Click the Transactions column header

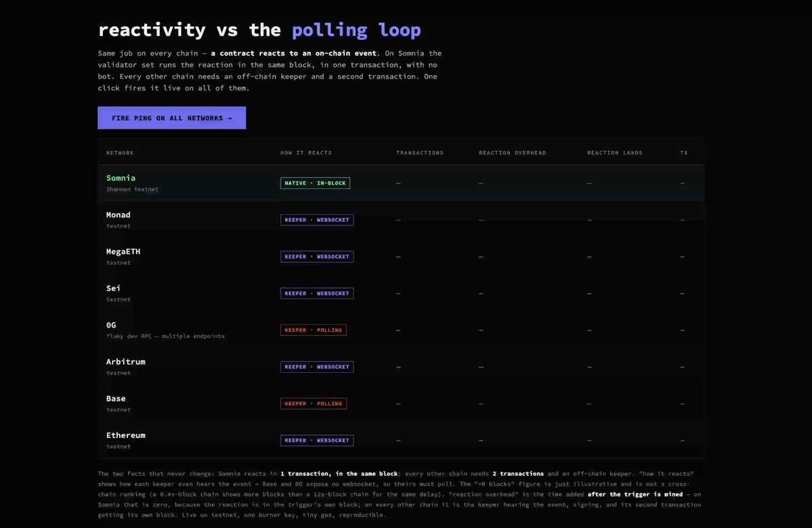419,153
